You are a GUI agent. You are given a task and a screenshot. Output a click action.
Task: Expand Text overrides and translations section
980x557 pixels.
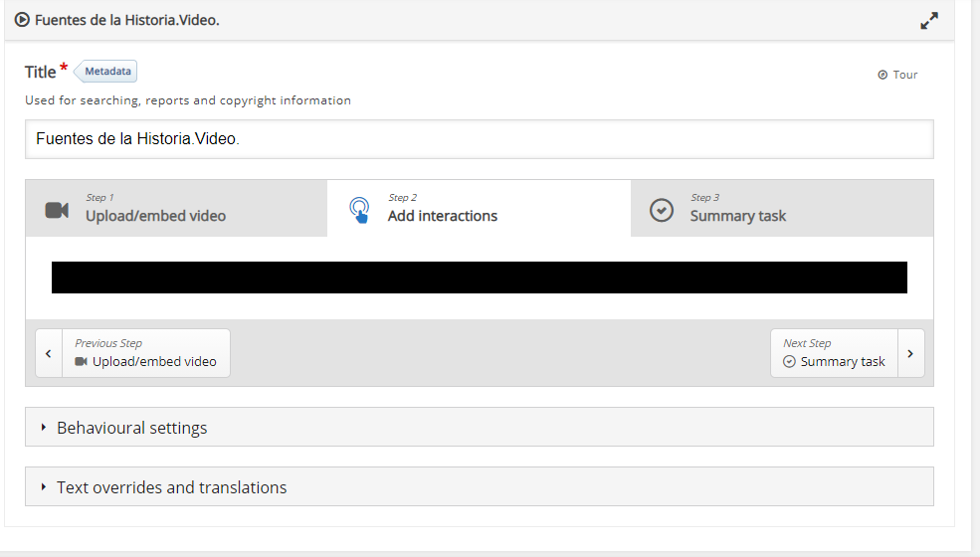pyautogui.click(x=480, y=486)
